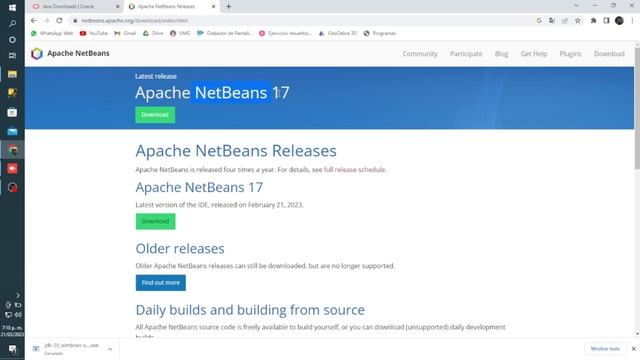Open YouTube bookmark
Image resolution: width=640 pixels, height=360 pixels.
tap(93, 33)
